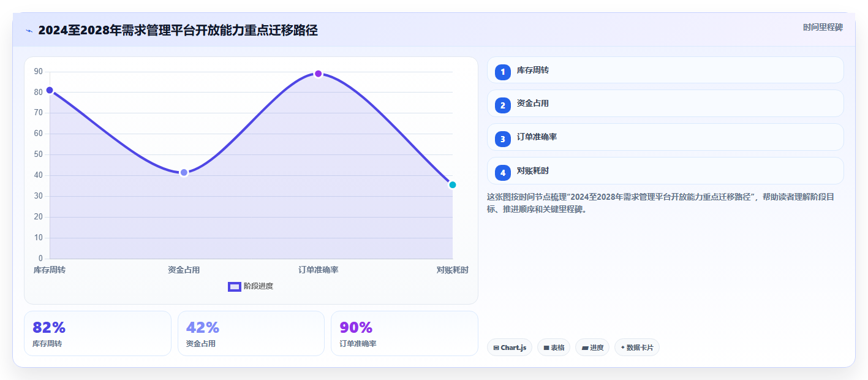
Task: Select the 库存周转 data point on chart
Action: tap(50, 90)
